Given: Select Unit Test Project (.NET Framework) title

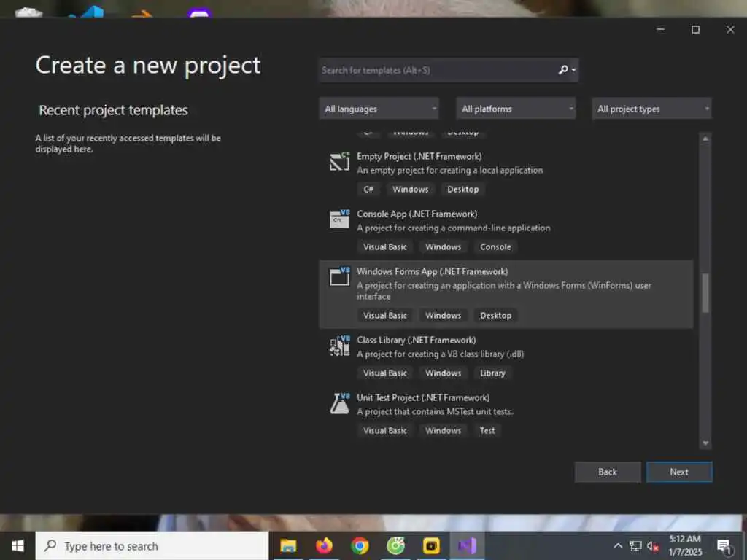Looking at the screenshot, I should (x=423, y=397).
